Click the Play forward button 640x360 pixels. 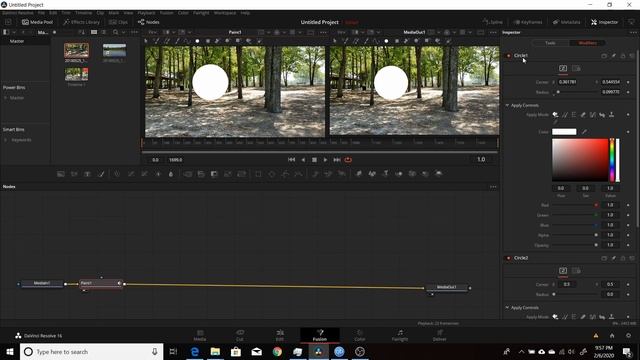325,160
